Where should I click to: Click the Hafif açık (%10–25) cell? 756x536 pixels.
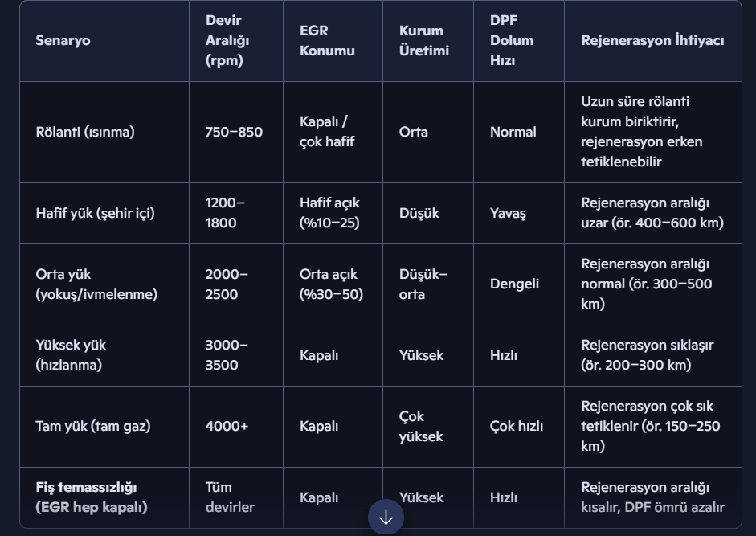[330, 213]
